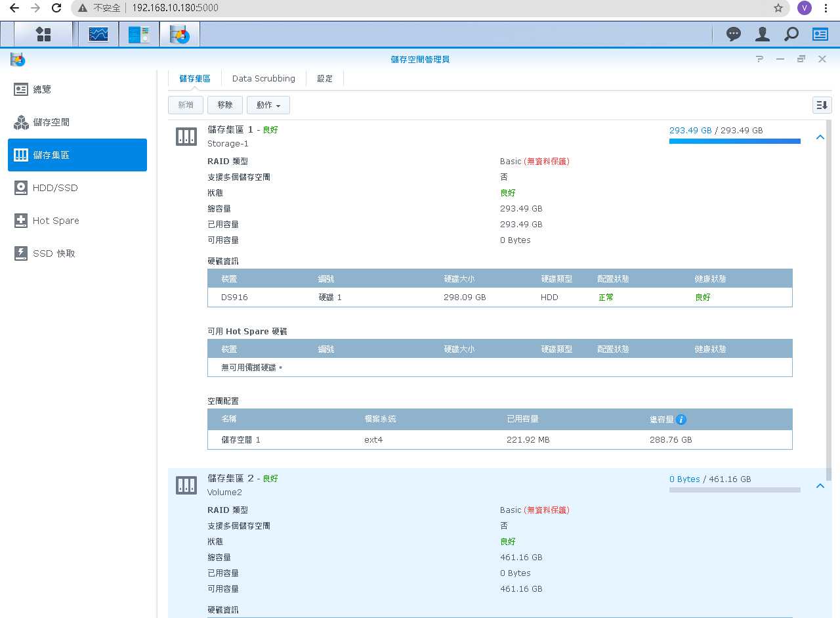This screenshot has height=618, width=840.
Task: Click the Storage Manager logo in title bar
Action: 18,59
